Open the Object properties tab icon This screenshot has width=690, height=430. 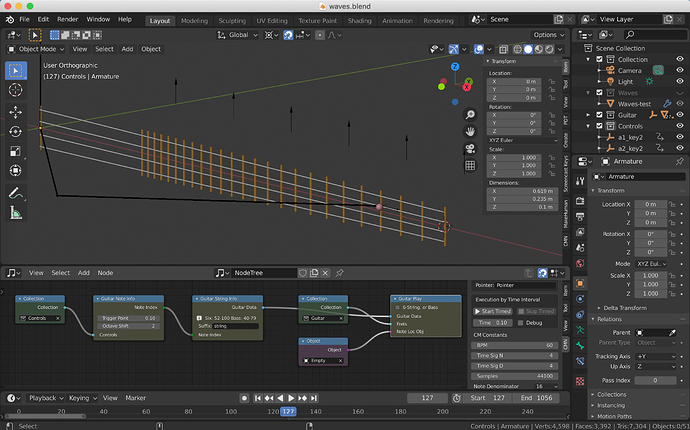point(580,283)
